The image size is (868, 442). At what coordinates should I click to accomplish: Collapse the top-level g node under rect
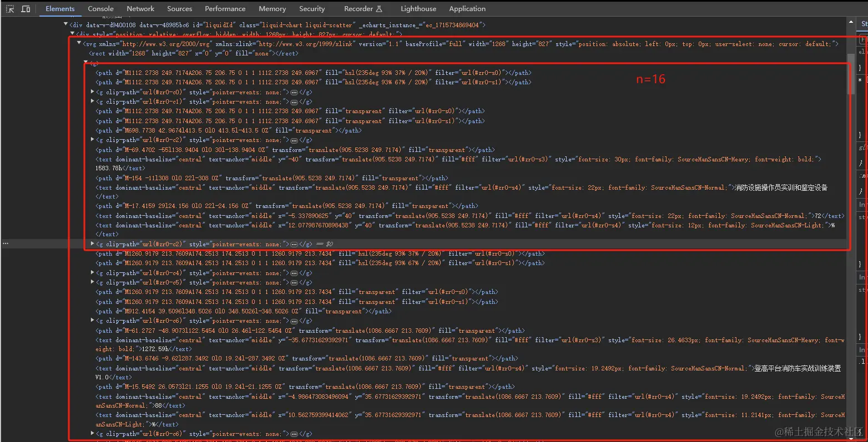tap(85, 62)
